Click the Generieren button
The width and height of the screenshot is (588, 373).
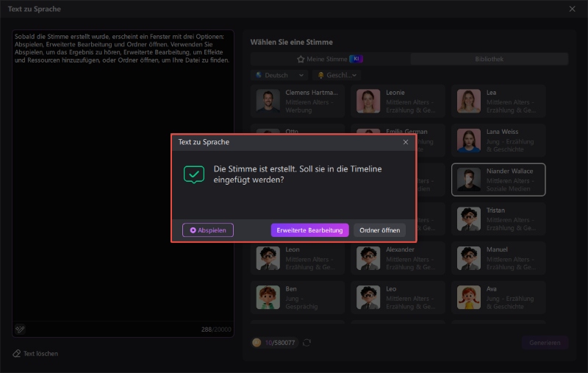click(x=545, y=343)
